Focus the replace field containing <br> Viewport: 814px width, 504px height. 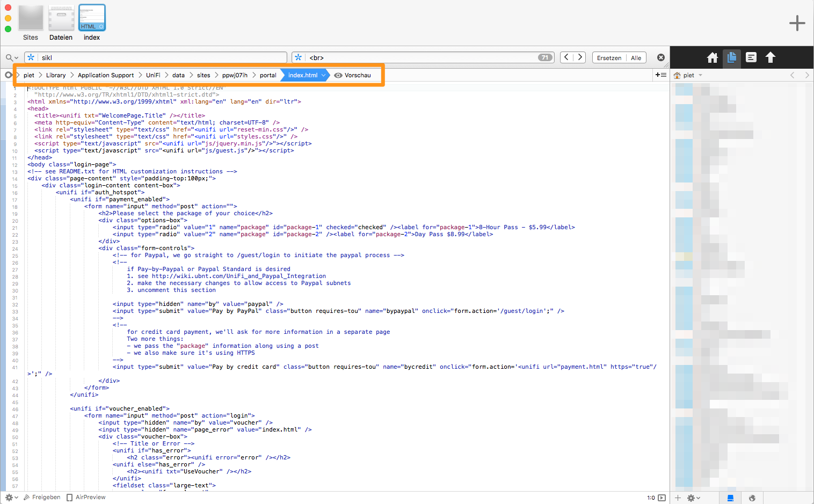[423, 57]
